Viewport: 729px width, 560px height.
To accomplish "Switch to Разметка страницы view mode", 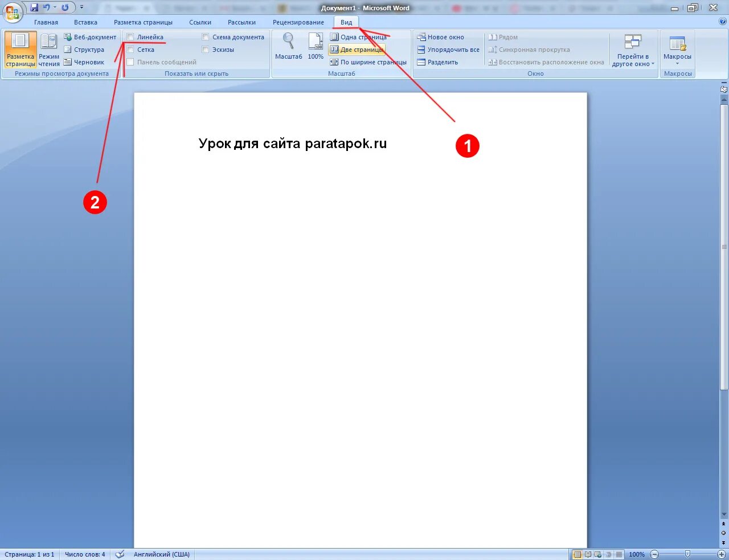I will tap(21, 50).
